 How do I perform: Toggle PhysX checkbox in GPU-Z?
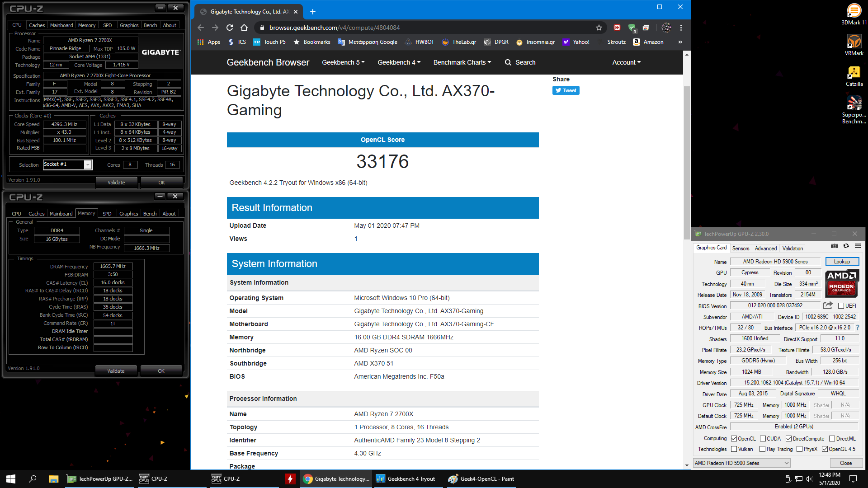pos(800,449)
